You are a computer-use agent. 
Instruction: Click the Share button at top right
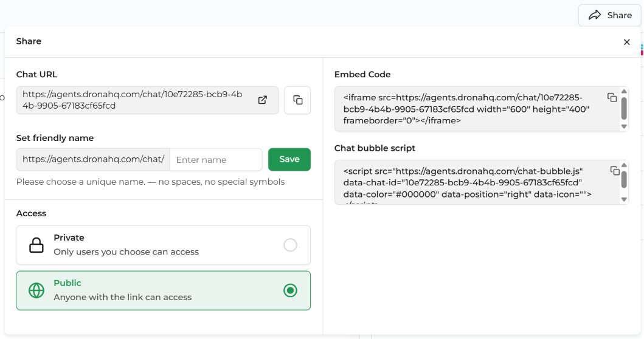609,15
